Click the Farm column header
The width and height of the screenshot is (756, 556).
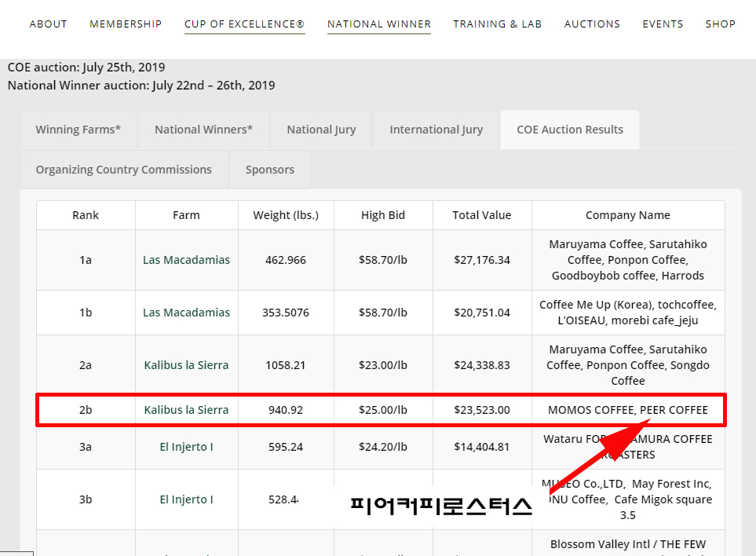click(x=187, y=215)
